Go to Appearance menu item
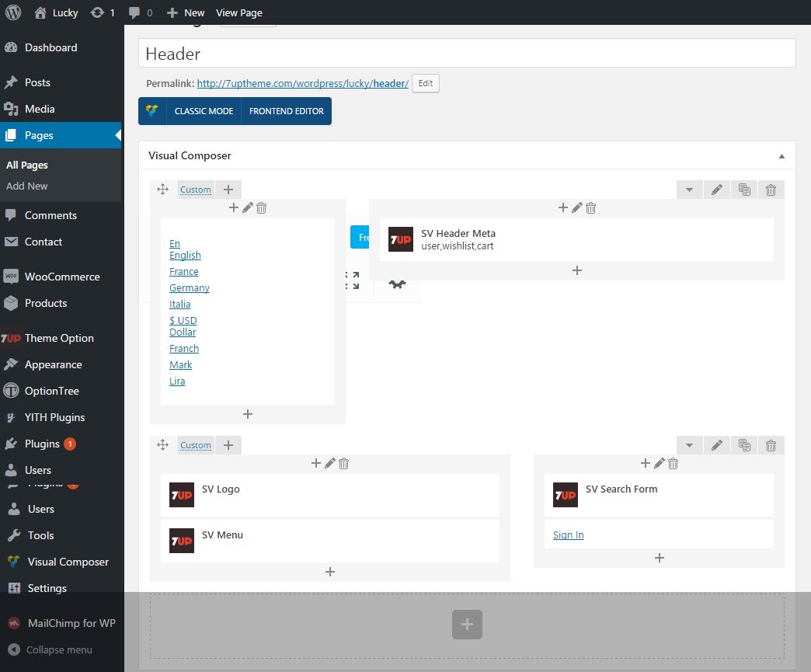The width and height of the screenshot is (811, 672). 53,364
